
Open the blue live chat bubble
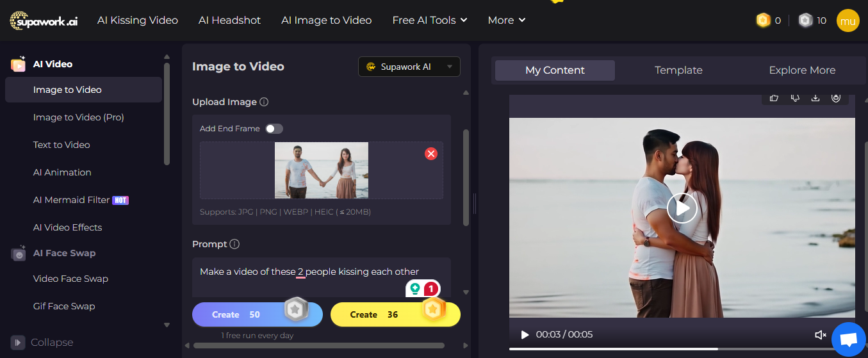tap(849, 339)
